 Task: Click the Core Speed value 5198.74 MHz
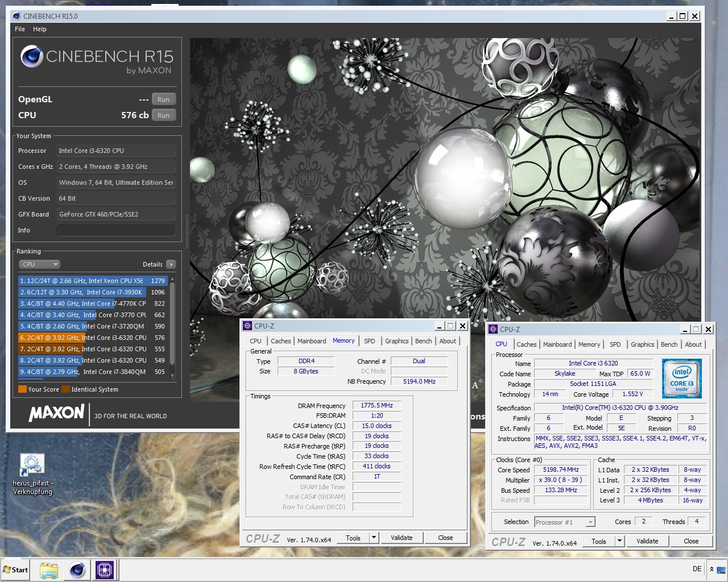[x=561, y=470]
